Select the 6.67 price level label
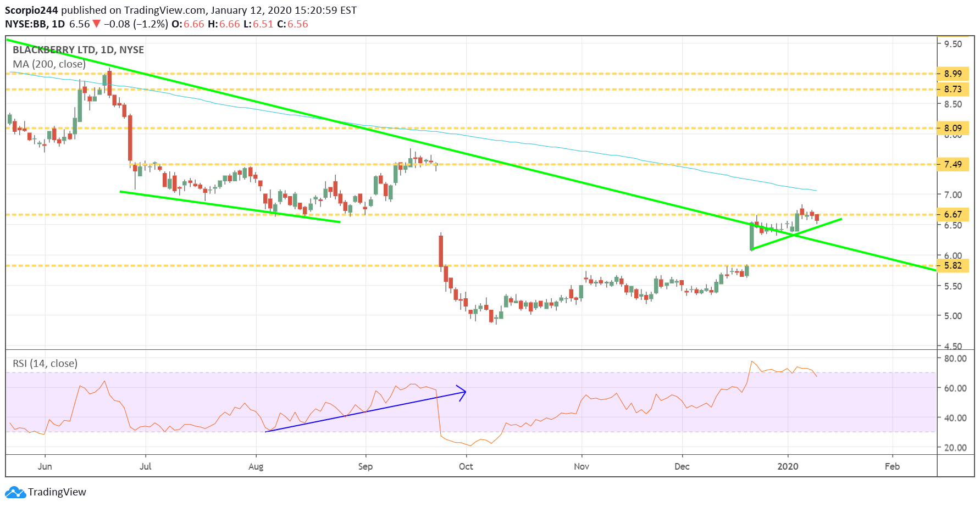The image size is (980, 507). click(953, 214)
